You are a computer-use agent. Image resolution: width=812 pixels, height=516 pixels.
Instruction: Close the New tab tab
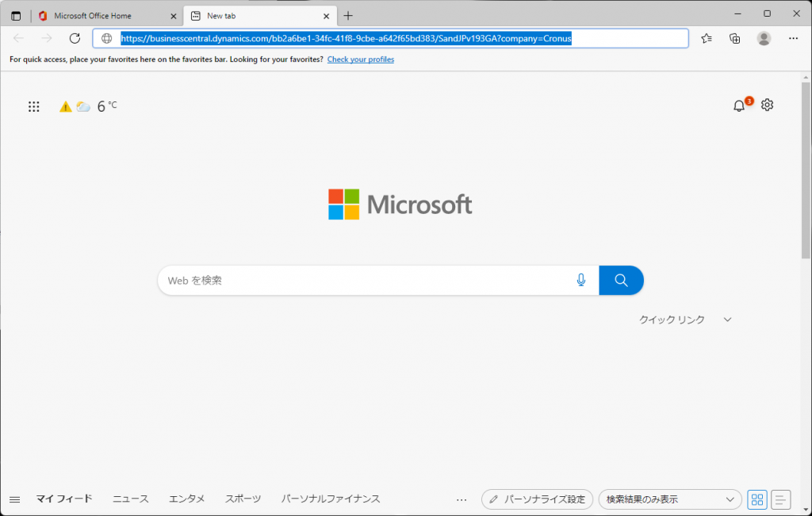tap(326, 16)
